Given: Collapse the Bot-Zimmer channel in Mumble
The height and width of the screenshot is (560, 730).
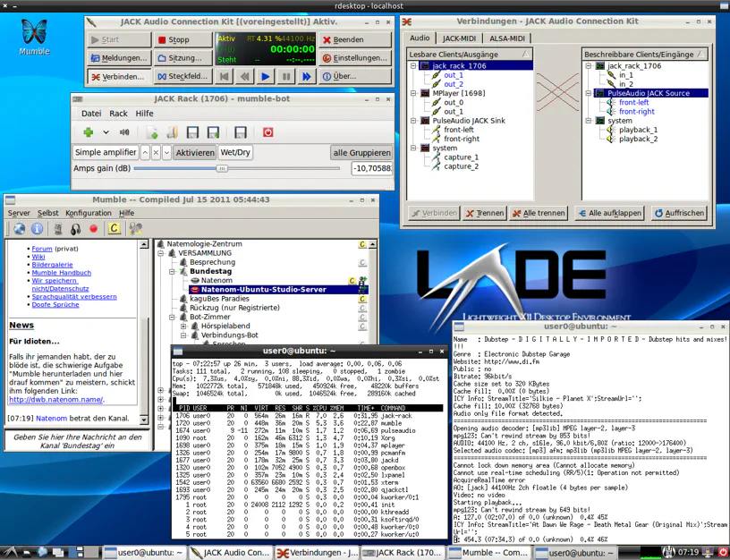Looking at the screenshot, I should (172, 317).
